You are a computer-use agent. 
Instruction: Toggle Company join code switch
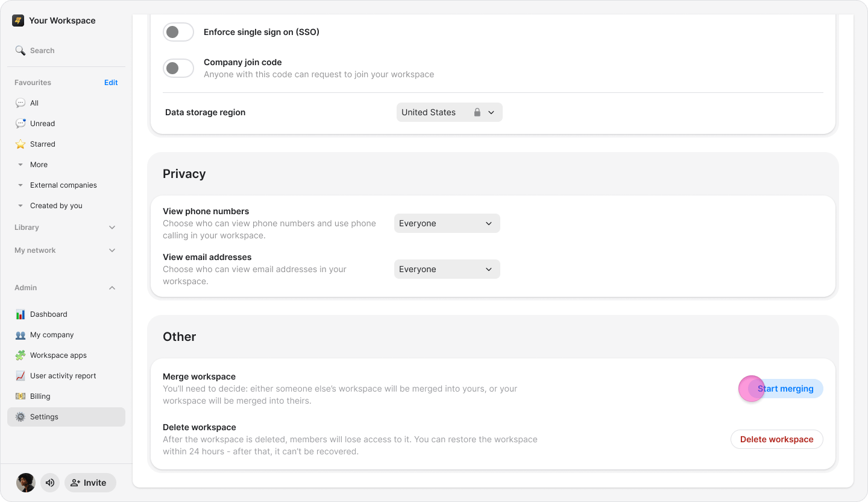178,68
